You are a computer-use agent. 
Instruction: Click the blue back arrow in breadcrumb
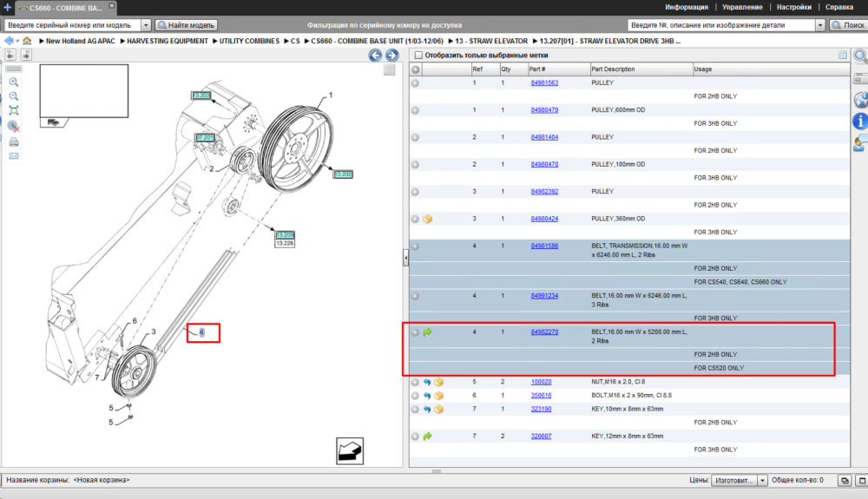pyautogui.click(x=9, y=41)
